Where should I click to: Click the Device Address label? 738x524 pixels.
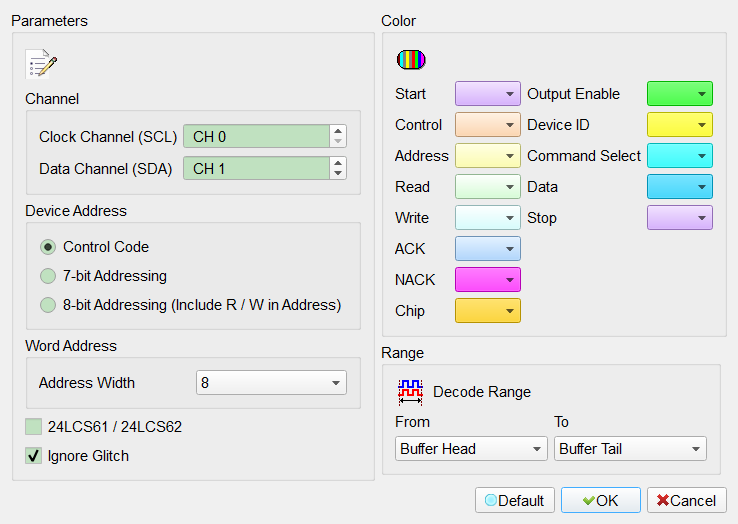(76, 210)
